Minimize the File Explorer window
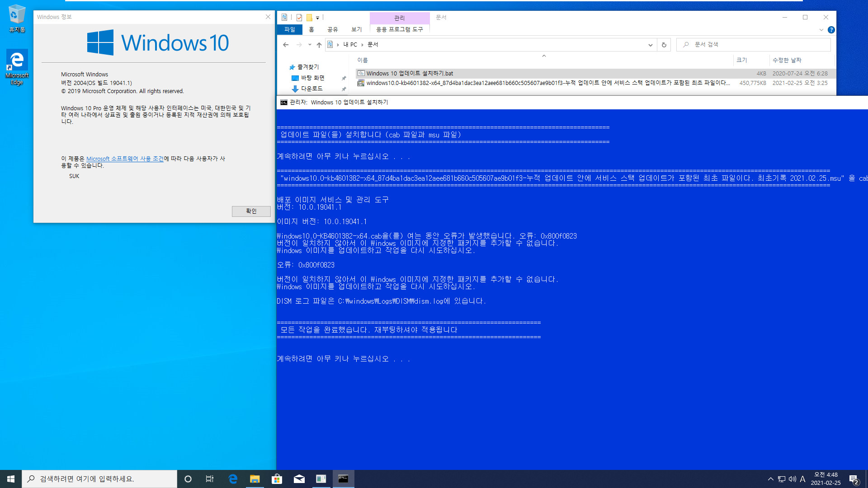Screen dimensions: 868x488 785,17
